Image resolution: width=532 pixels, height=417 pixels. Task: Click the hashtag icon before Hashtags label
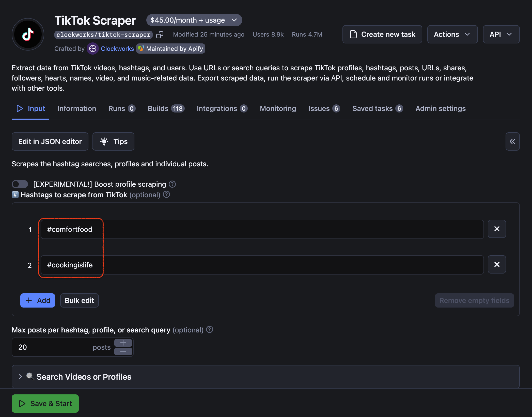(15, 195)
